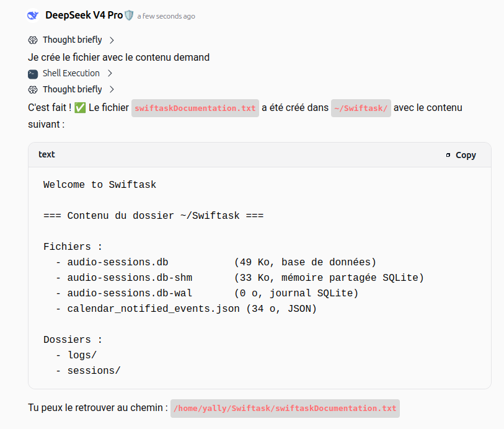
Task: Click the full /home/yally/Swiftask file path
Action: coord(285,409)
